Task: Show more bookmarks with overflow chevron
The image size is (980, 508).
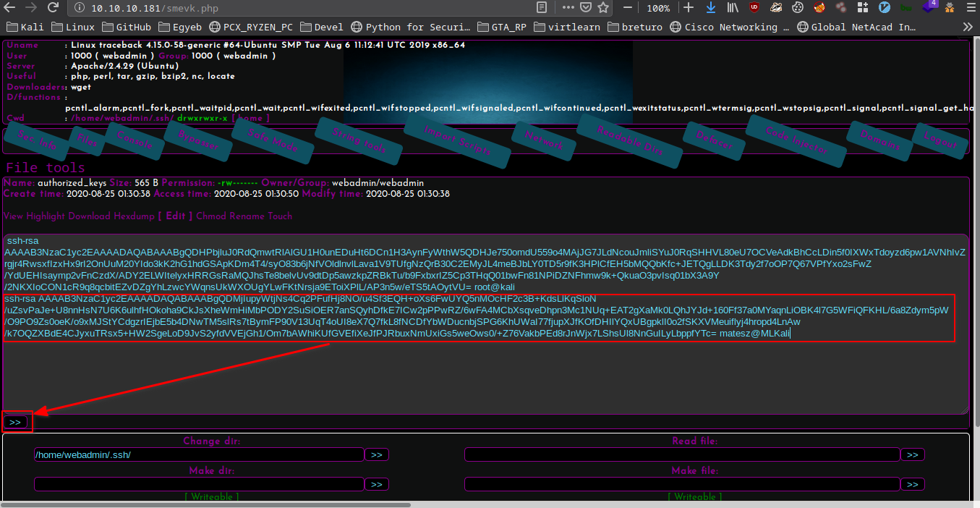Action: [968, 27]
